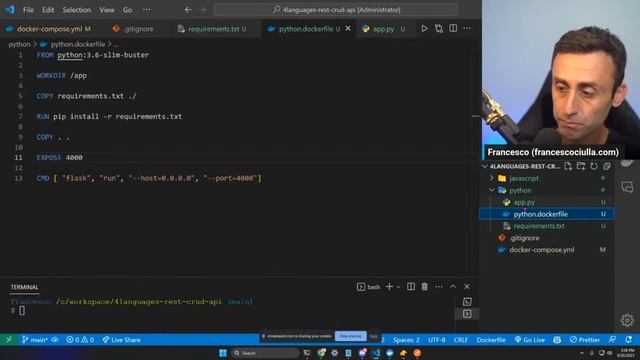The image size is (640, 360).
Task: Open the remote window indicator
Action: click(9, 340)
